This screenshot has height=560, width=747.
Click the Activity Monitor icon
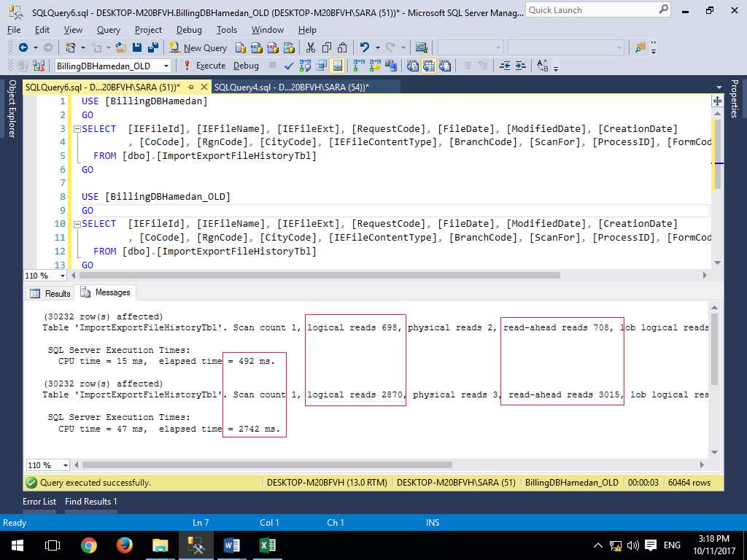point(422,47)
